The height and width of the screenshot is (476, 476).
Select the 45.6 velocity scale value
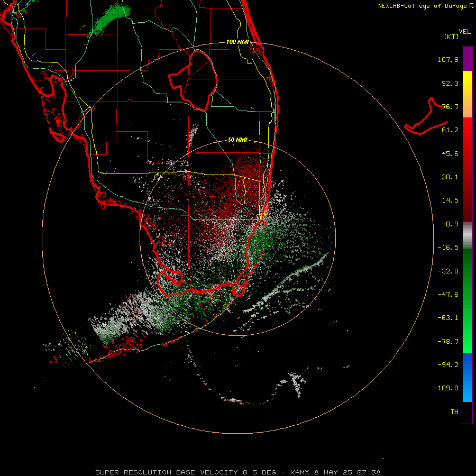pos(450,153)
